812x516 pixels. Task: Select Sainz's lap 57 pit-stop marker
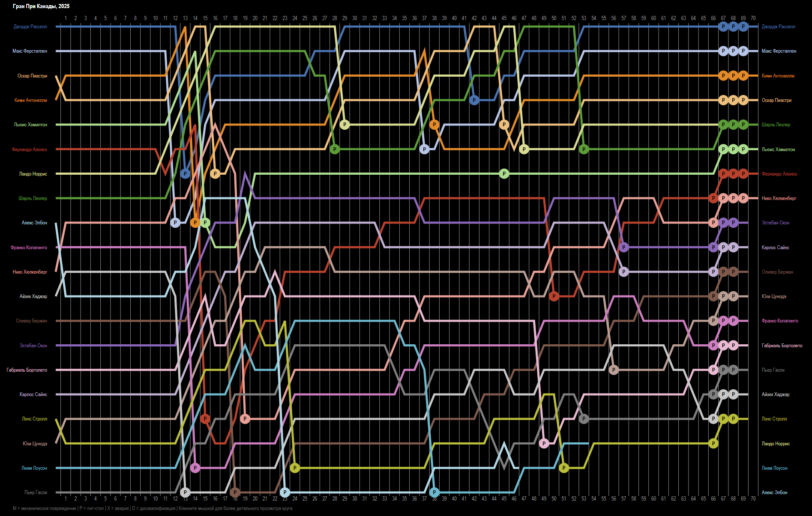click(623, 272)
